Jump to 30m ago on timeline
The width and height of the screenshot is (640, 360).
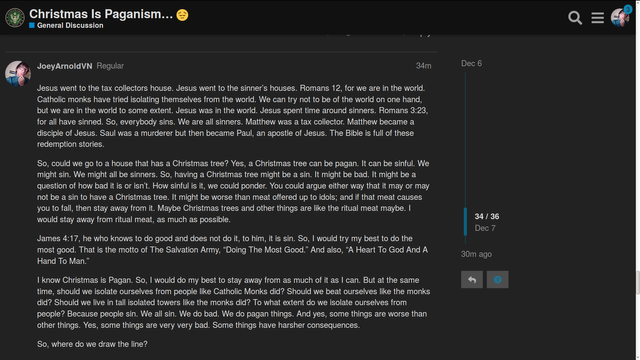[x=476, y=254]
